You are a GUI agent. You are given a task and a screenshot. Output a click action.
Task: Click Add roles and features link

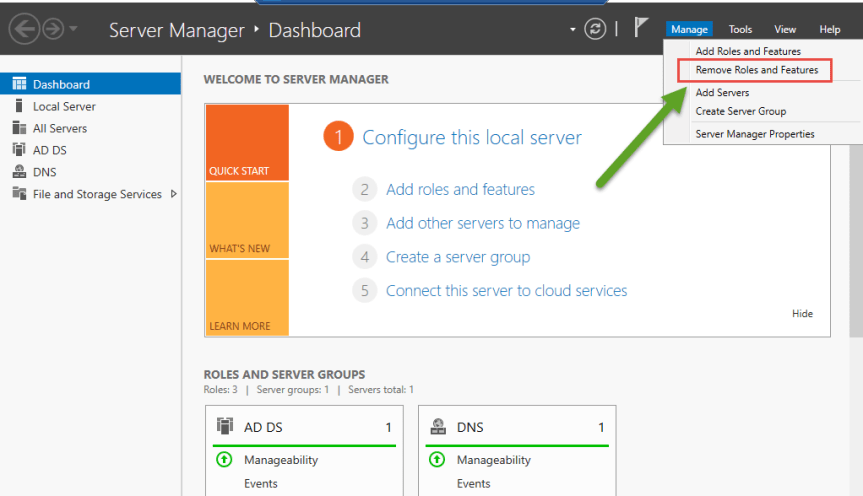click(x=460, y=189)
